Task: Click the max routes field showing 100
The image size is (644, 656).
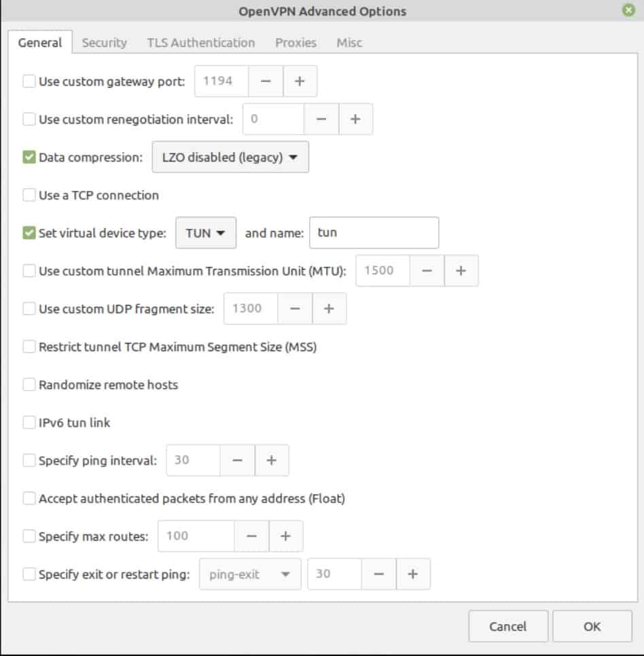Action: pyautogui.click(x=196, y=536)
